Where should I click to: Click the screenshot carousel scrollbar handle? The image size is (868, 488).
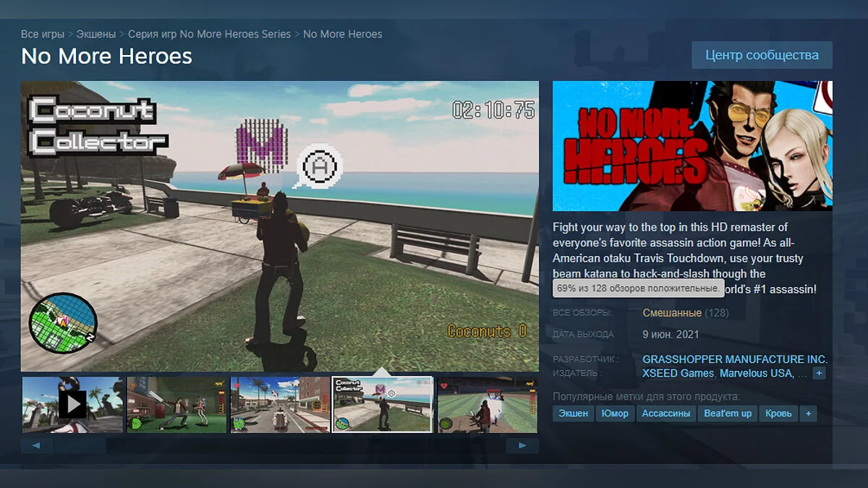[80, 445]
